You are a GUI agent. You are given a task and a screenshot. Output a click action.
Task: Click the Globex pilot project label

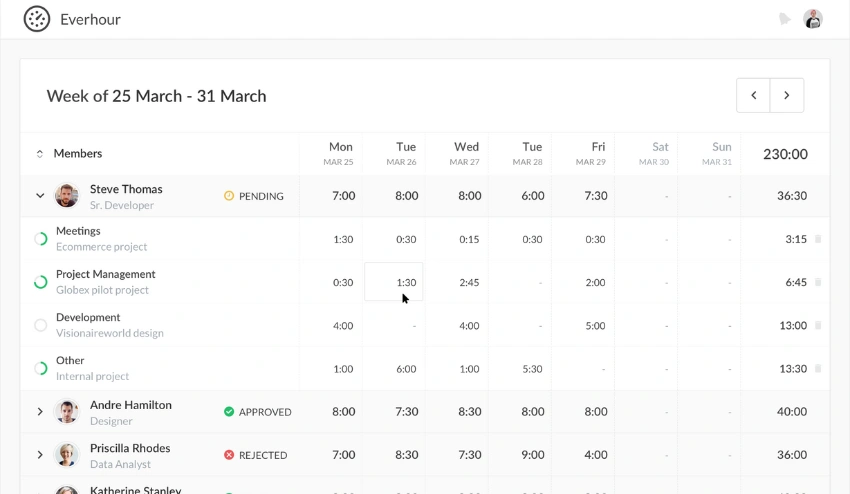(102, 290)
